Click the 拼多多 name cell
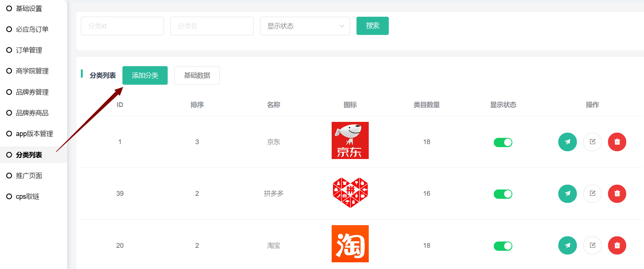 pos(274,194)
